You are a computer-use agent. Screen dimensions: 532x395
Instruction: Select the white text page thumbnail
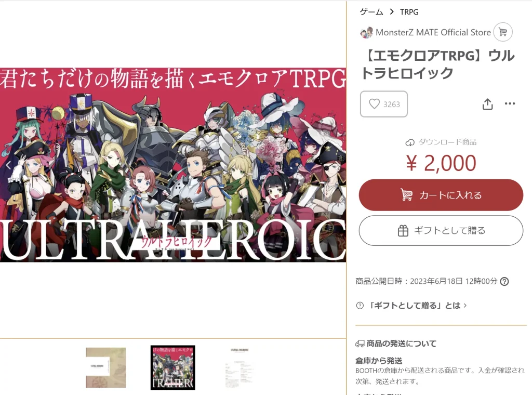click(x=240, y=367)
